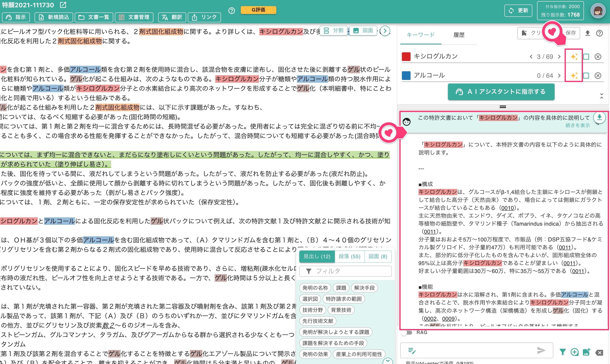Select the 見出し (12) tab
Viewport: 610px width, 364px height.
point(317,256)
